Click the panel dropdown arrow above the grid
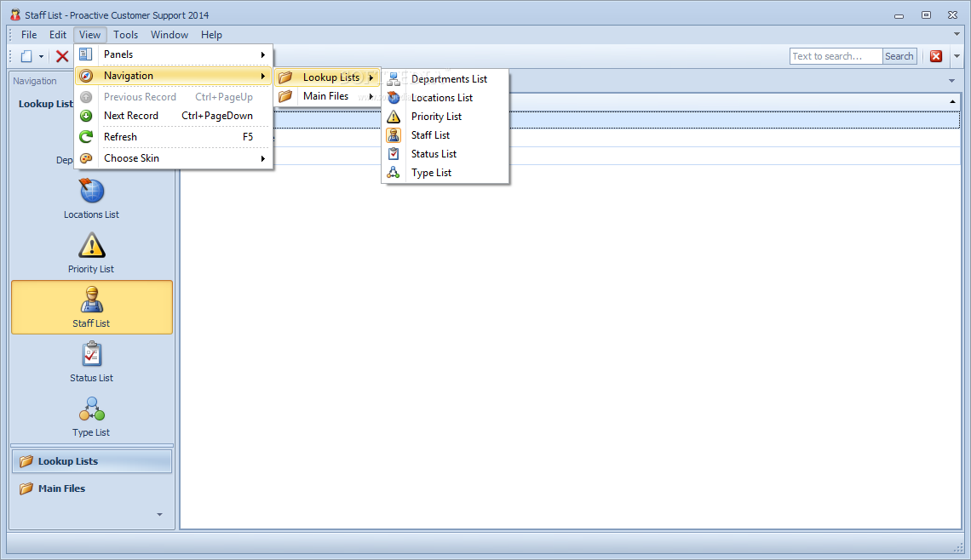971x560 pixels. [x=951, y=81]
